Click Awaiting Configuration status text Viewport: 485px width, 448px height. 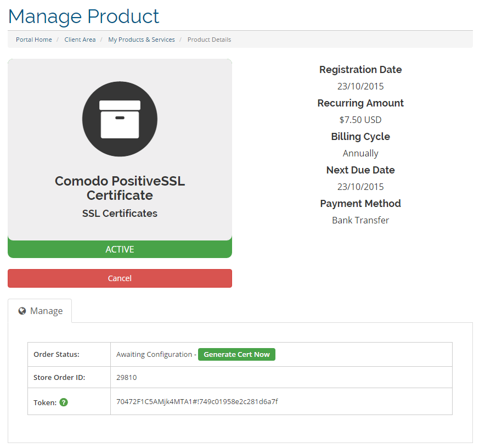154,354
